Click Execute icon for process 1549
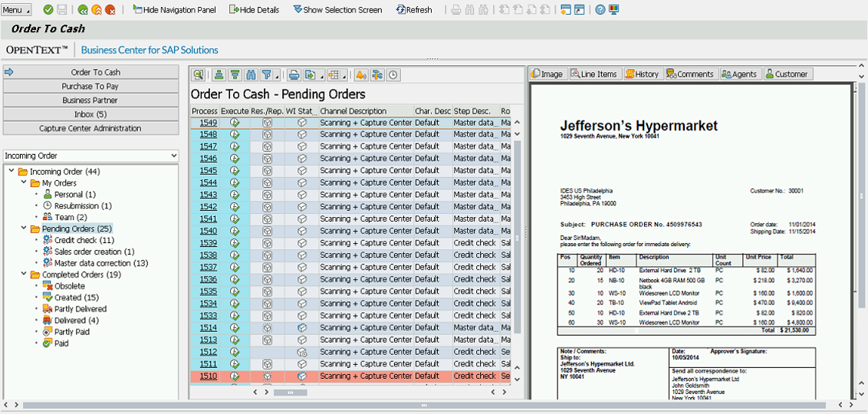 (235, 123)
